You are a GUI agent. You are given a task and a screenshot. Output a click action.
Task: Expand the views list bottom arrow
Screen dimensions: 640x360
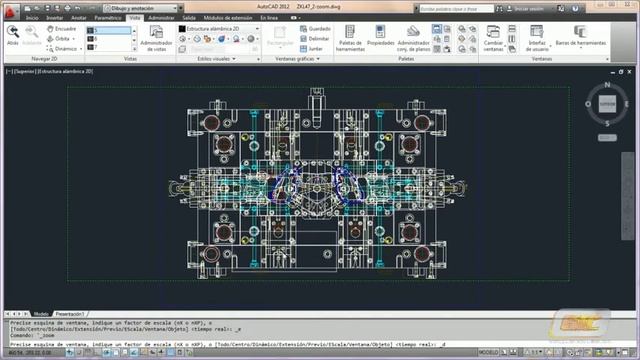point(134,49)
